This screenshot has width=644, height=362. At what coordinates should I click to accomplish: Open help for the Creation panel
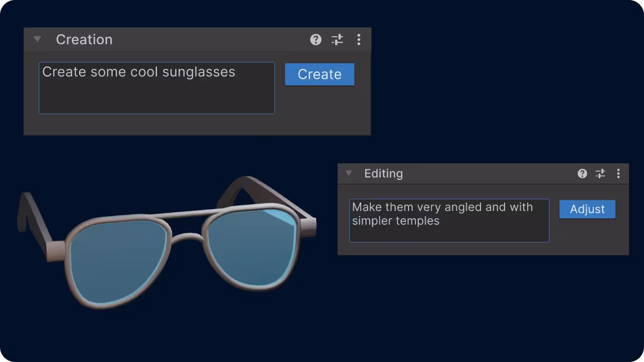coord(315,40)
